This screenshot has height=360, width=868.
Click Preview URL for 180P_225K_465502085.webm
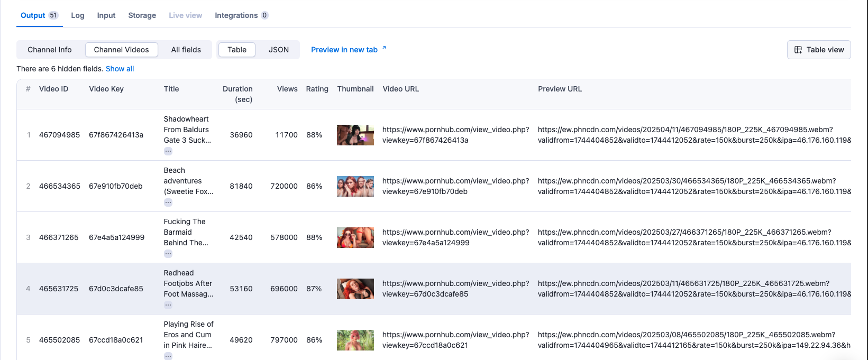[695, 340]
